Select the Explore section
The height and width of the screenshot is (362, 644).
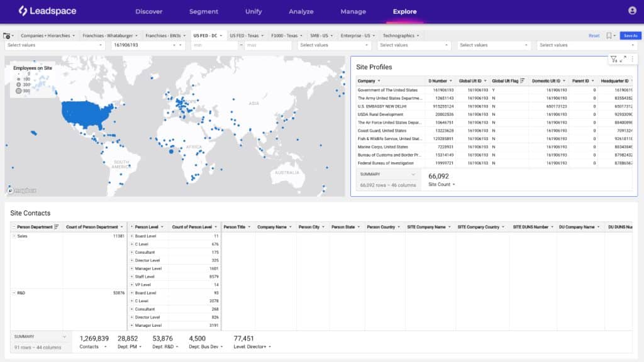click(404, 11)
